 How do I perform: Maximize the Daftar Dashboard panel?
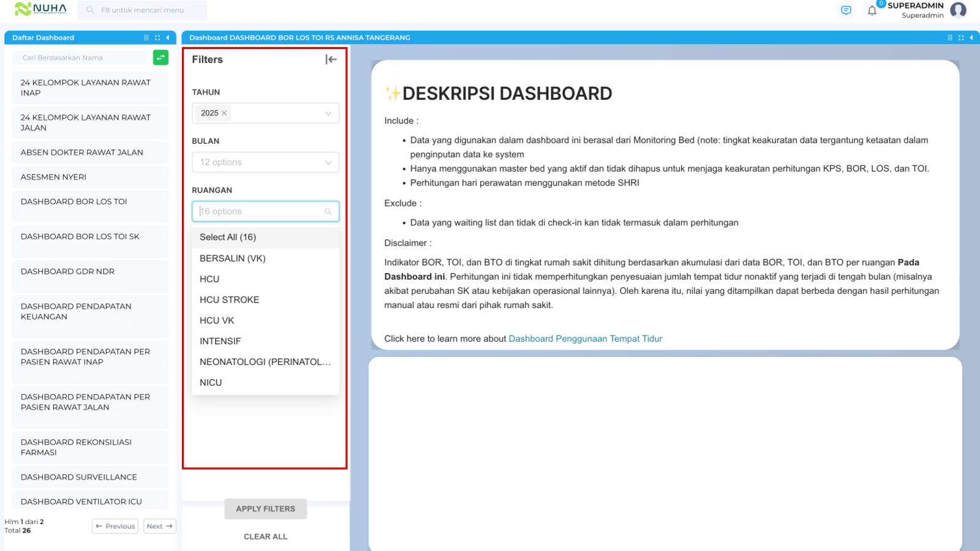[157, 37]
